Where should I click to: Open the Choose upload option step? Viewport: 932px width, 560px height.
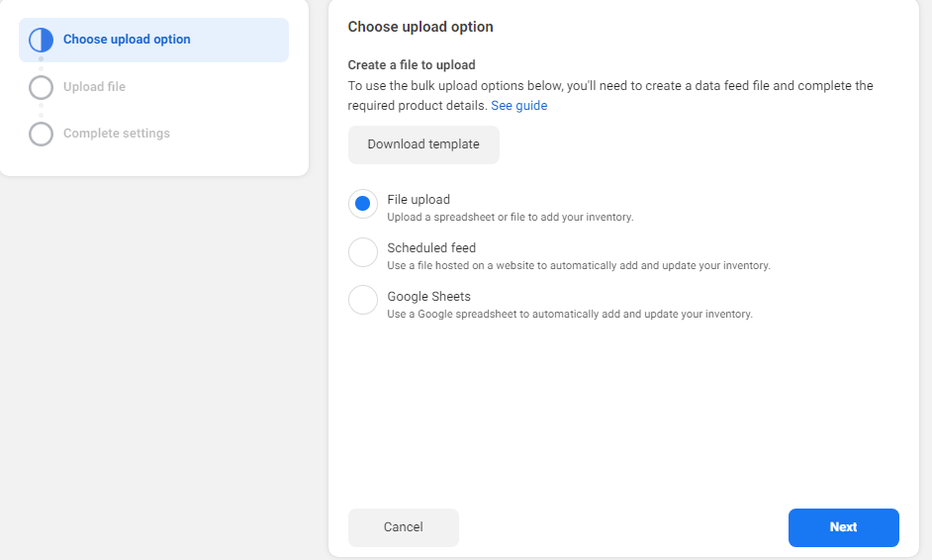coord(127,40)
